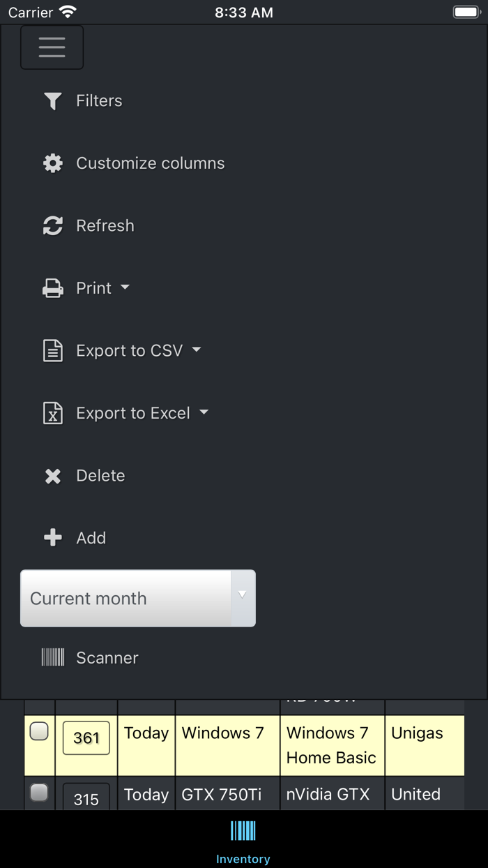Check the row 315 checkbox

pos(39,792)
